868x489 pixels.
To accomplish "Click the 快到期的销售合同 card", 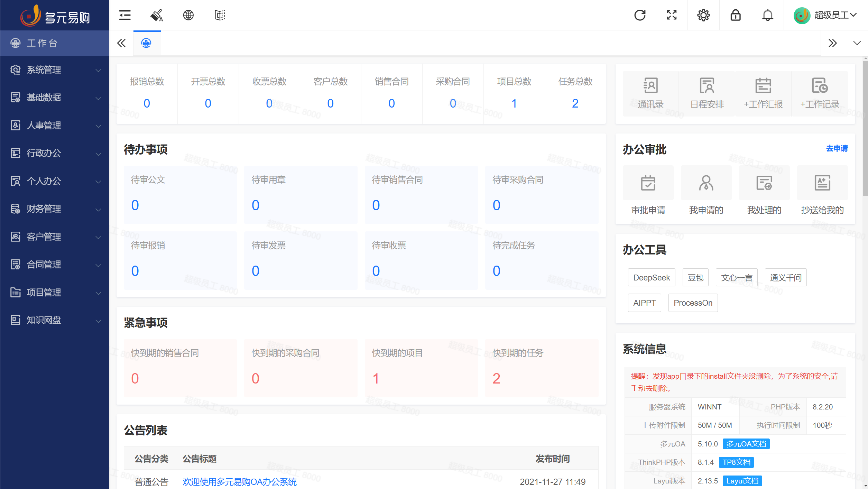I will [181, 368].
